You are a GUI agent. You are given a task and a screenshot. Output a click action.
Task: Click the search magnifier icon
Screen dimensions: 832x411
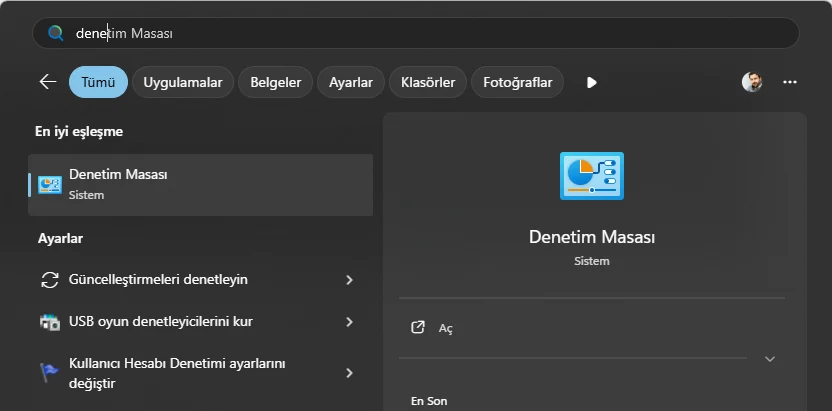55,33
